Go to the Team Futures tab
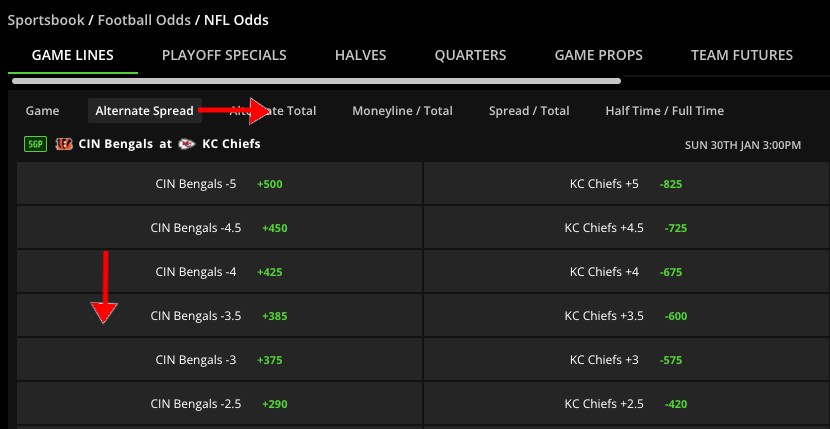The height and width of the screenshot is (429, 830). [x=742, y=55]
